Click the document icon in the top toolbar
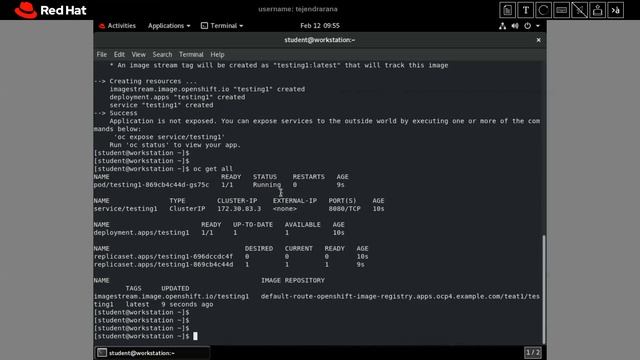This screenshot has height=360, width=640. pyautogui.click(x=507, y=10)
